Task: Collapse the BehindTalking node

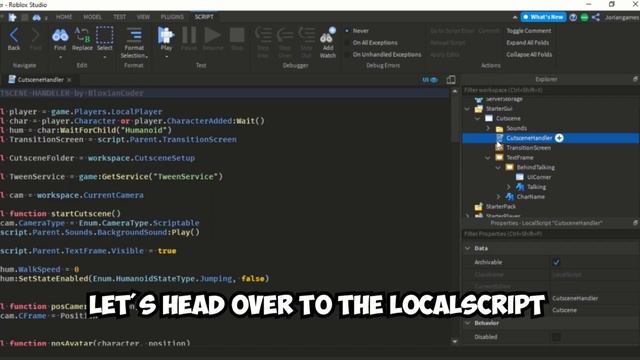Action: (x=498, y=167)
